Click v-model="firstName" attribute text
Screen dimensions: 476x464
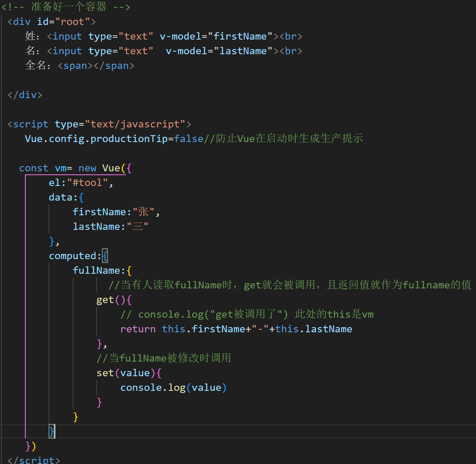pos(216,37)
